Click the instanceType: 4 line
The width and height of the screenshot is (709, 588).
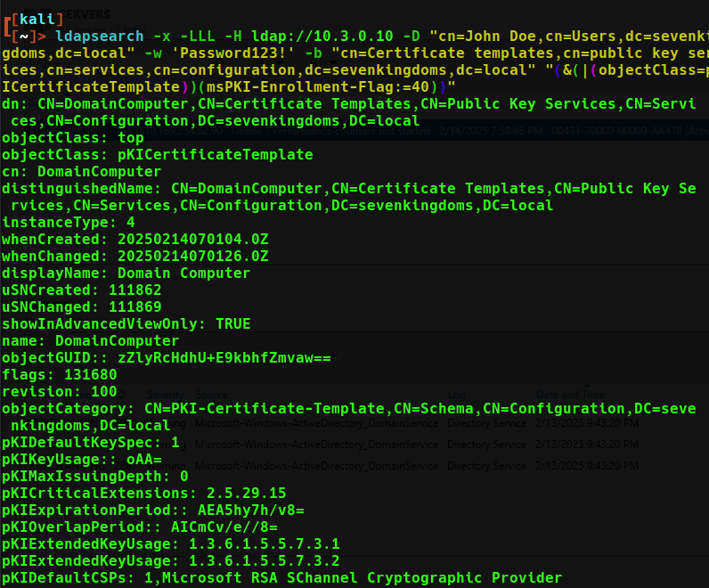[69, 222]
